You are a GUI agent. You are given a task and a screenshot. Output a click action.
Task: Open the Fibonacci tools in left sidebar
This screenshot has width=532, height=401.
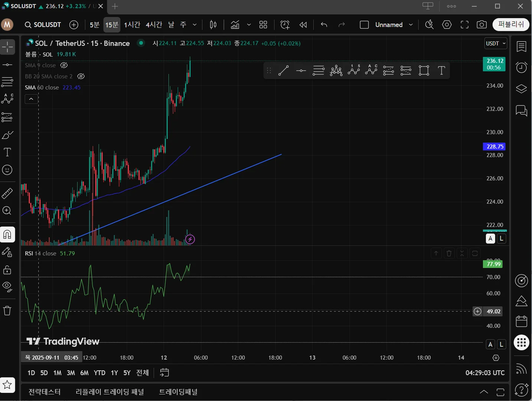coord(7,82)
